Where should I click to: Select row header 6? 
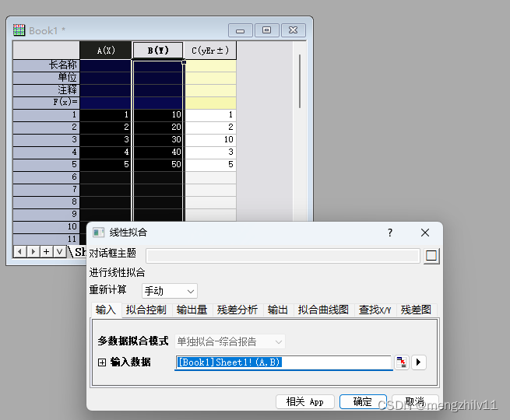point(46,177)
